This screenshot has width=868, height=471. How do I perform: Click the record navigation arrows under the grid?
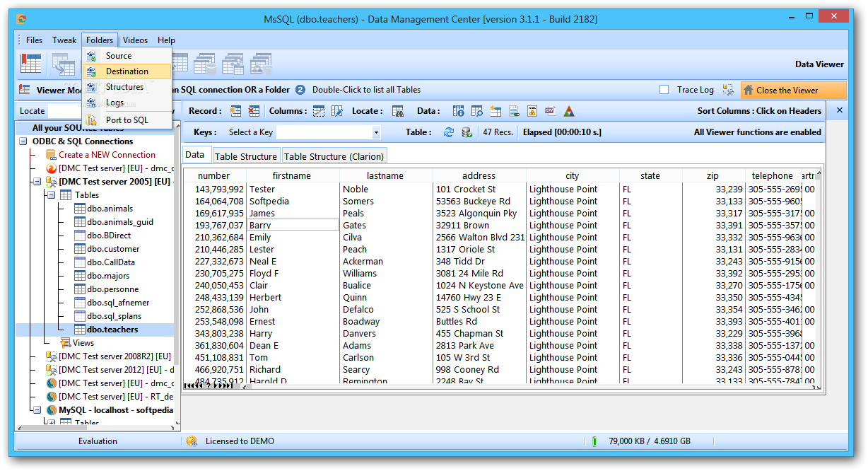(x=209, y=386)
